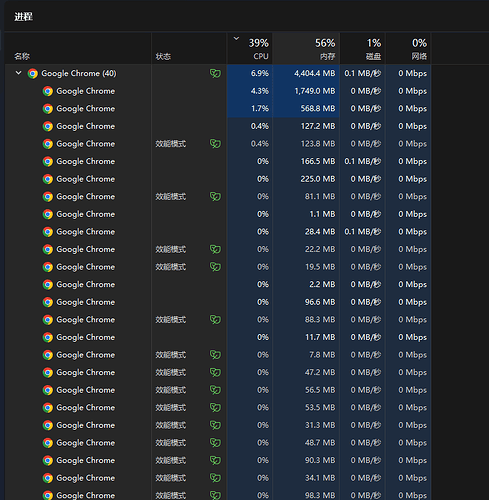This screenshot has width=489, height=500.
Task: Click the efficiency mode leaf icon on the Chrome (40) row
Action: pyautogui.click(x=215, y=73)
